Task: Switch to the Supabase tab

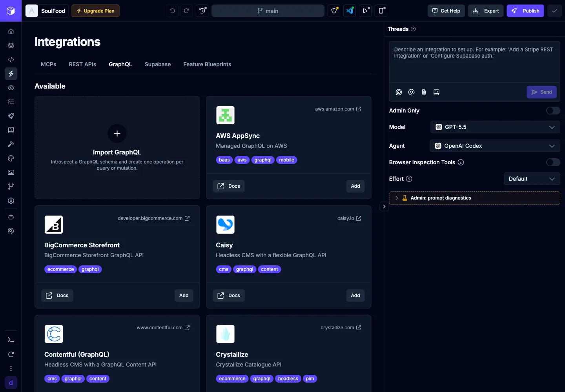Action: point(158,64)
